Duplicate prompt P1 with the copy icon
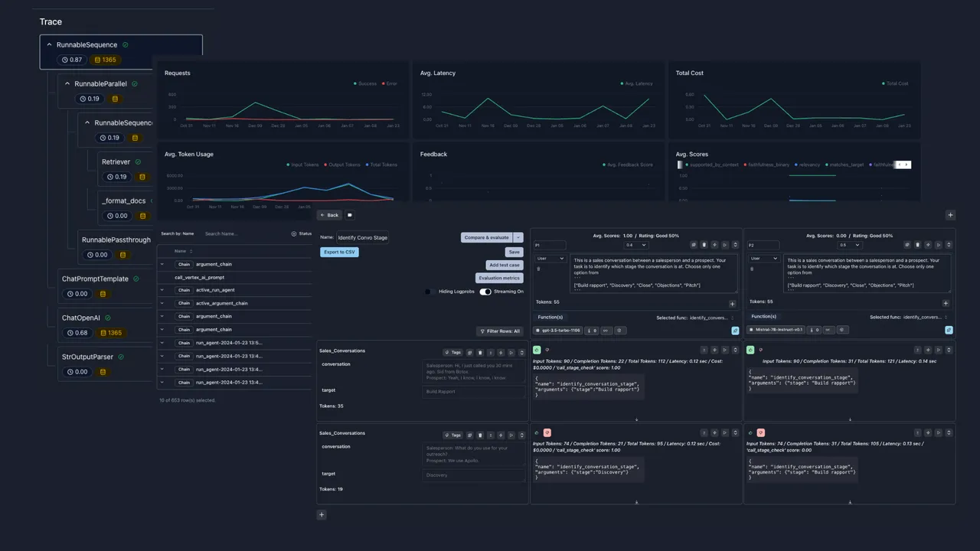This screenshot has width=980, height=551. point(693,245)
